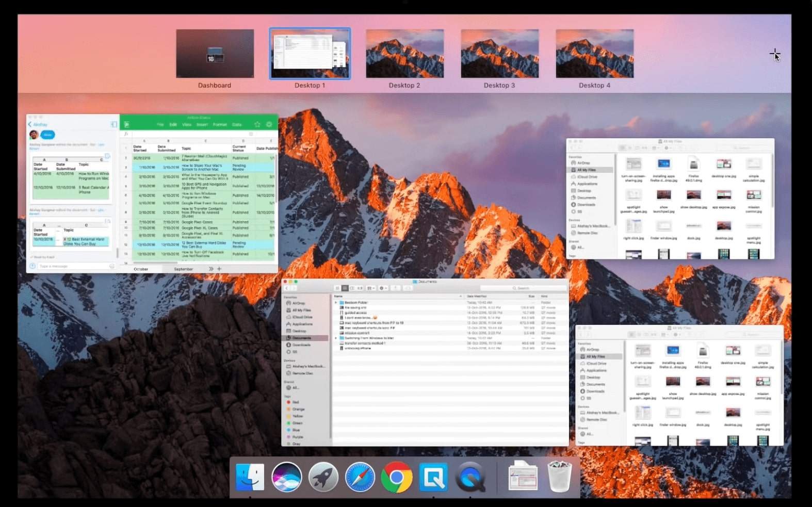Select the Green tag in Documents sidebar
This screenshot has height=507, width=812.
(x=294, y=423)
